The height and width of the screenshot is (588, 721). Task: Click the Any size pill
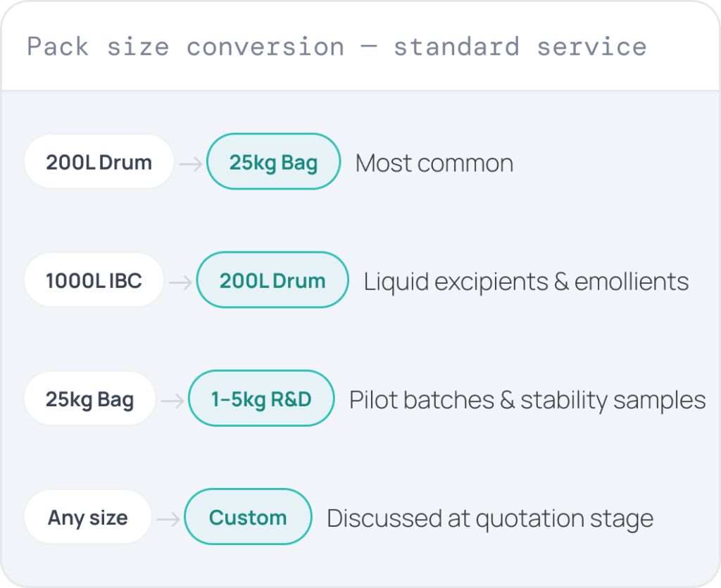click(88, 517)
